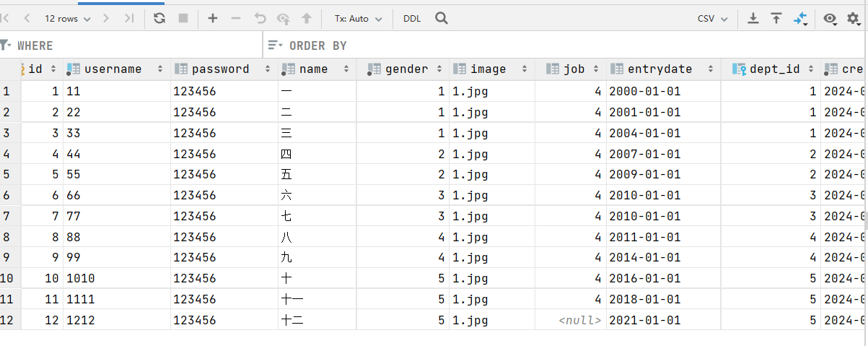Select row number 12 in gutter
The height and width of the screenshot is (346, 868).
pyautogui.click(x=10, y=319)
